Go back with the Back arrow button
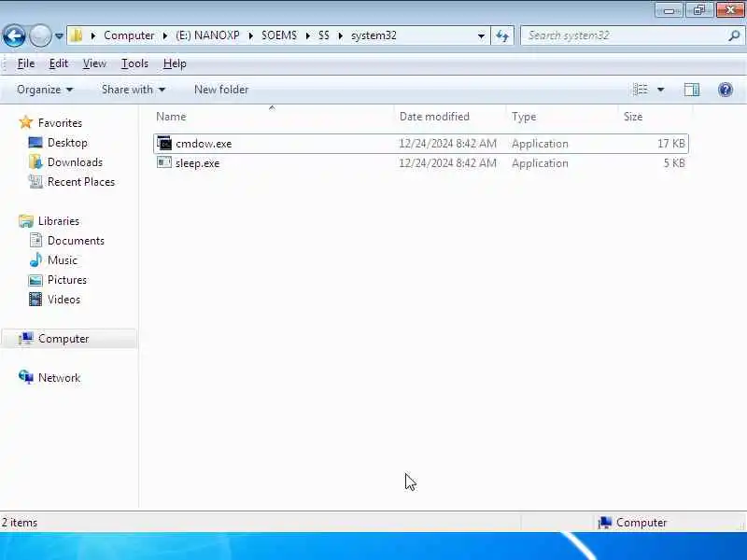Image resolution: width=747 pixels, height=560 pixels. (x=14, y=35)
